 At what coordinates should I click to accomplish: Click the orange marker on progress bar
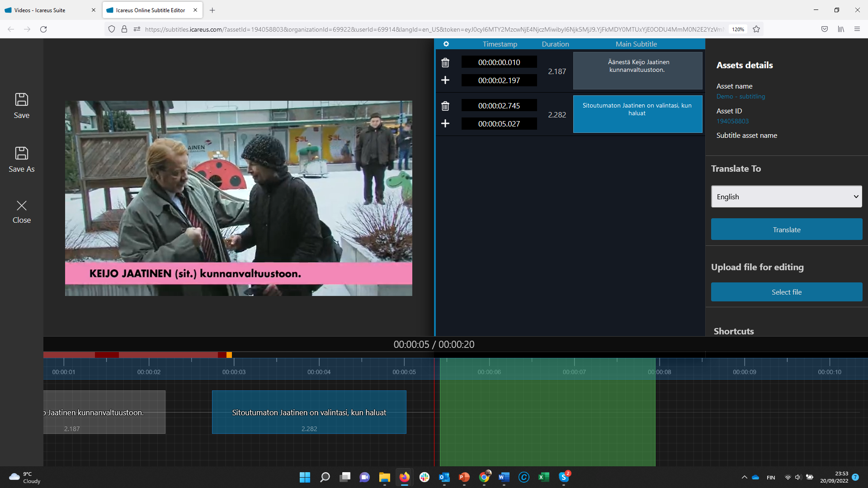tap(229, 355)
